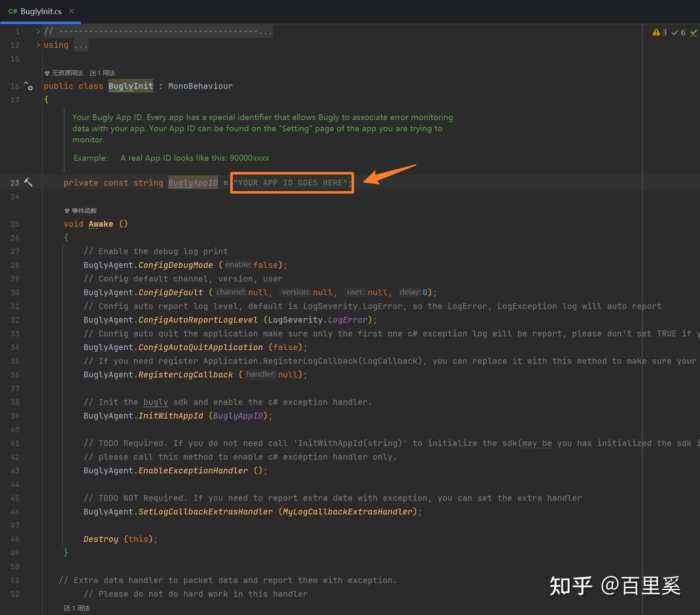Open '1 用法' usages link above BuglyInit class

pos(103,73)
